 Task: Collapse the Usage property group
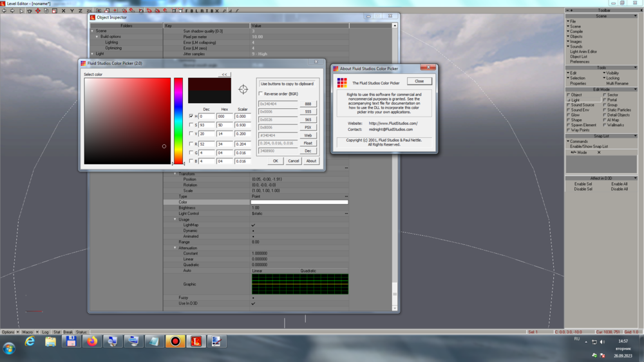(x=175, y=220)
